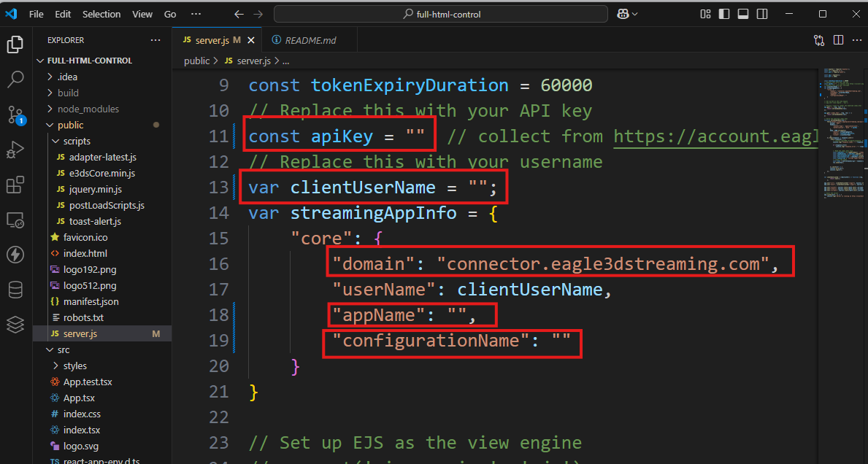
Task: Toggle the primary side bar
Action: [x=724, y=15]
